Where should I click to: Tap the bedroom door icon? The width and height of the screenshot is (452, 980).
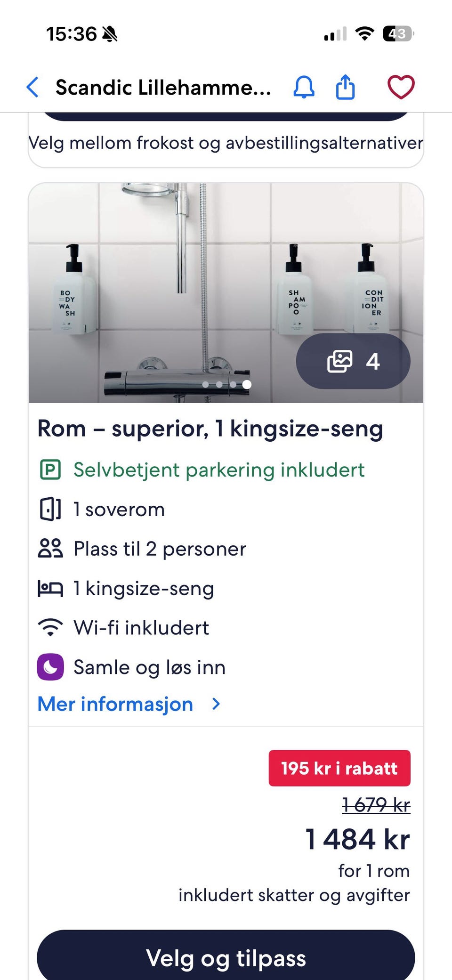(50, 510)
